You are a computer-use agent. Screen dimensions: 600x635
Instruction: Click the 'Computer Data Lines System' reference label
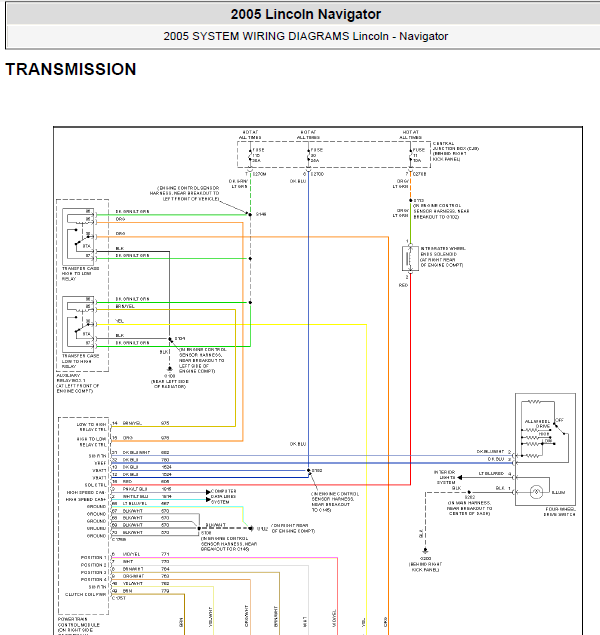[x=223, y=496]
